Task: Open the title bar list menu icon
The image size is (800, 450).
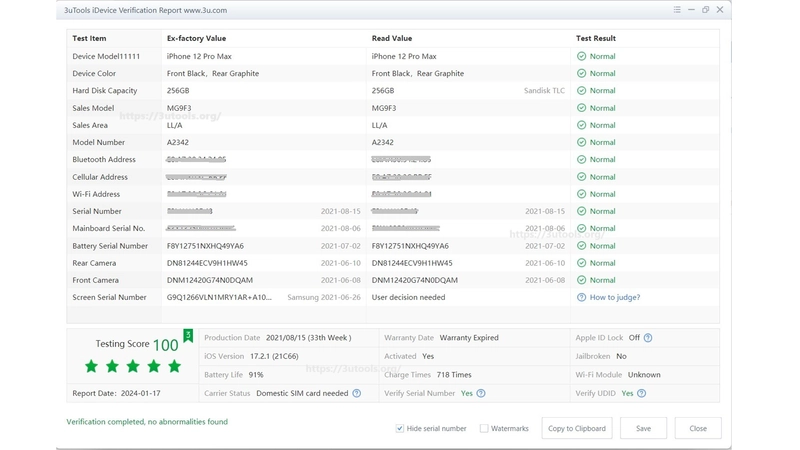Action: click(x=677, y=10)
